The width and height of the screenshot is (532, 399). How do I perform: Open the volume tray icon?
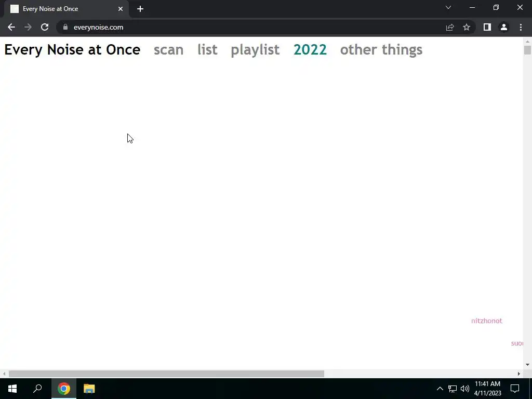pos(465,389)
